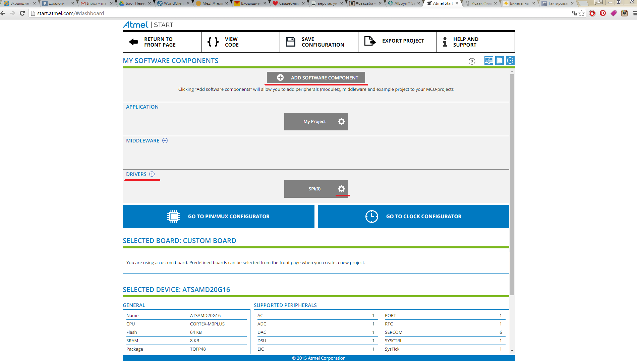This screenshot has height=364, width=637.
Task: Click the Application section heading
Action: coord(142,107)
